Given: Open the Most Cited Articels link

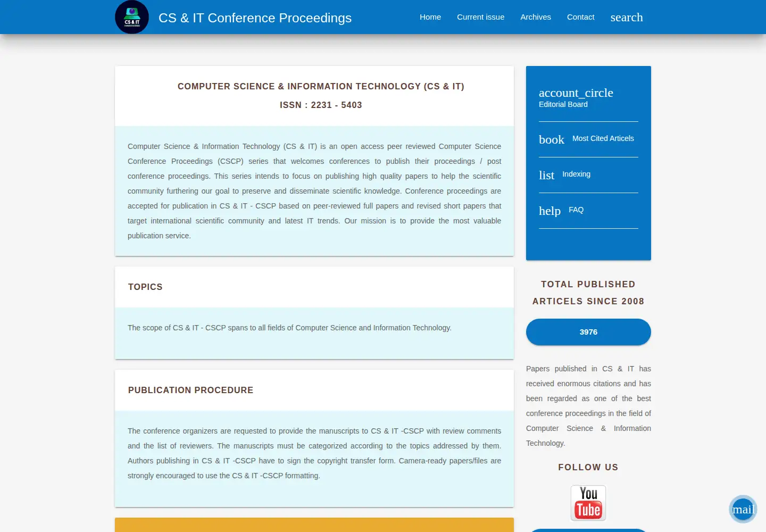Looking at the screenshot, I should coord(603,138).
